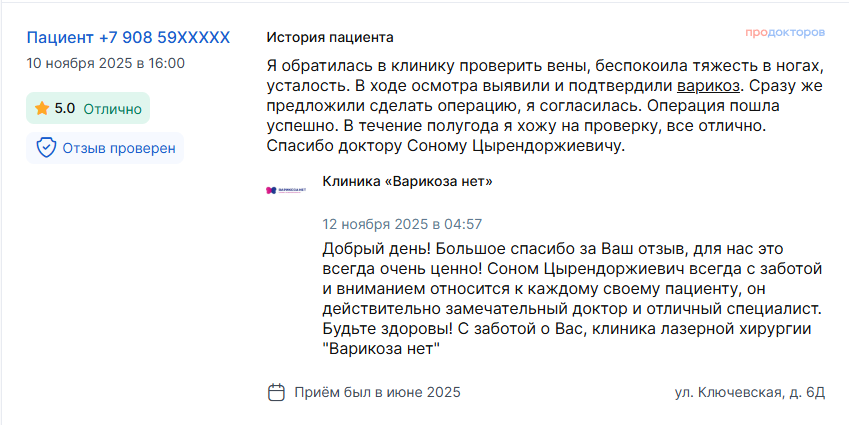Click the calendar icon near appointment date
849x425 pixels.
click(x=277, y=392)
